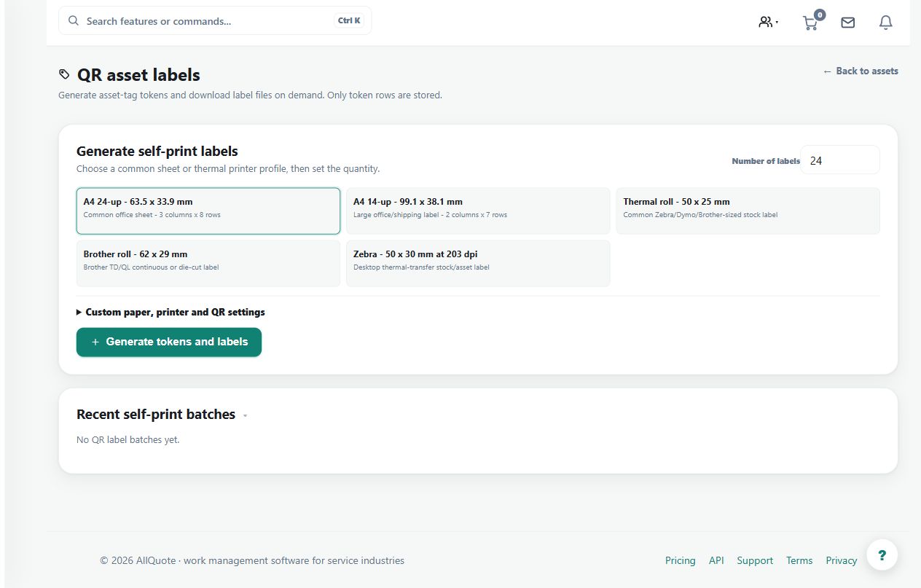921x588 pixels.
Task: Click Generate tokens and labels button
Action: (x=169, y=342)
